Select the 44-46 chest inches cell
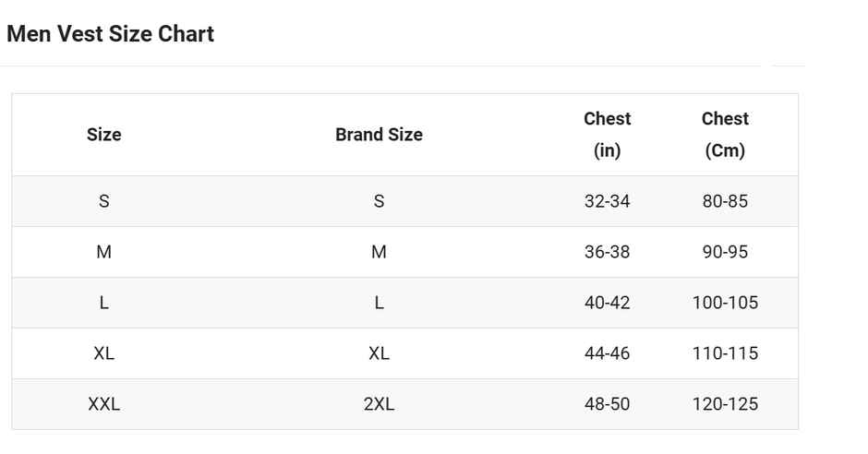This screenshot has height=454, width=868. 607,353
